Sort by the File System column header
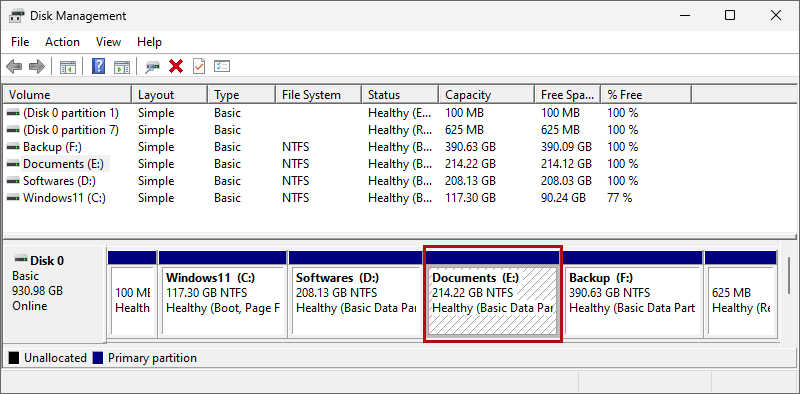Screen dimensions: 800x394 pyautogui.click(x=318, y=95)
